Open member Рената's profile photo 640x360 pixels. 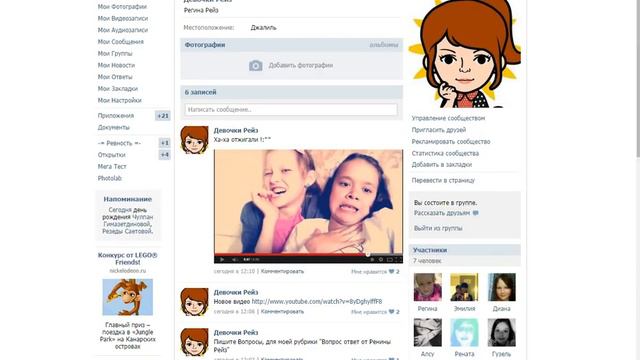coord(464,332)
